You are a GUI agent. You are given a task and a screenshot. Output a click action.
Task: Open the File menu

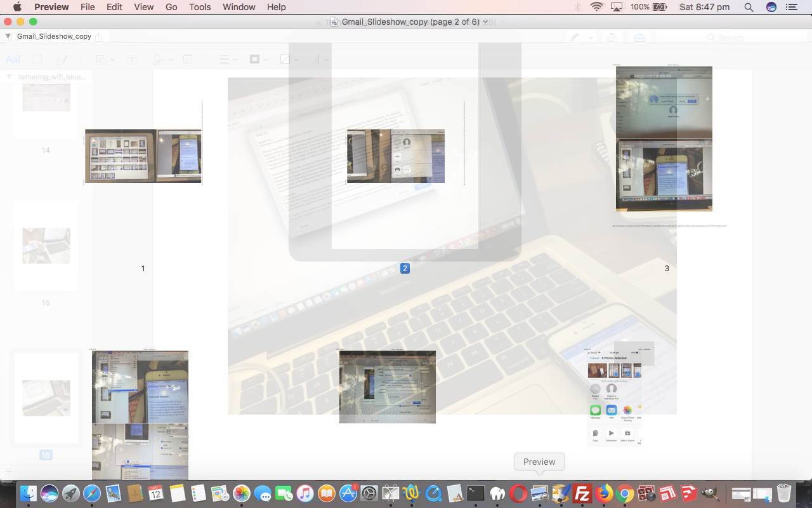click(88, 7)
